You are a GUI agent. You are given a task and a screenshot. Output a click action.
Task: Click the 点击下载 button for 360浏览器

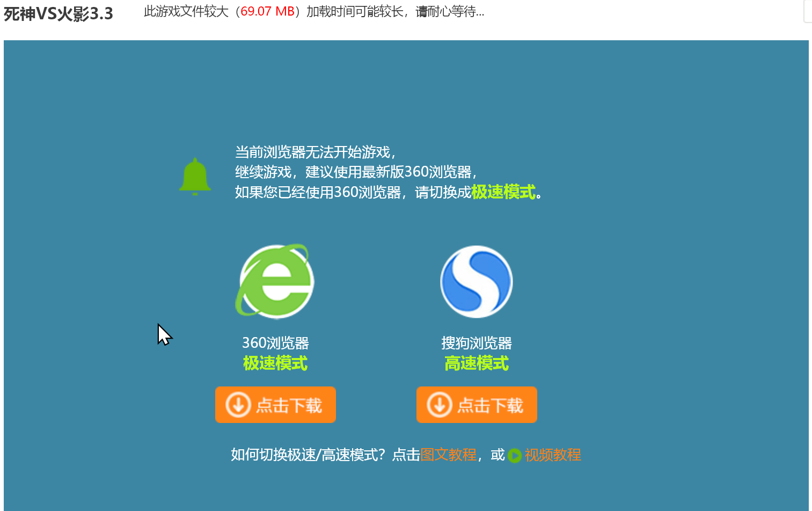[x=275, y=404]
